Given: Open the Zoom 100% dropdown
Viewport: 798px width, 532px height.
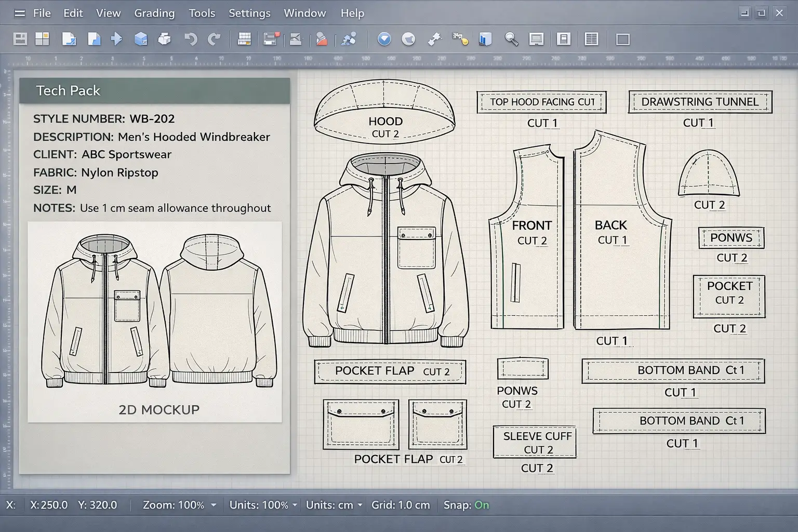Looking at the screenshot, I should pos(214,505).
